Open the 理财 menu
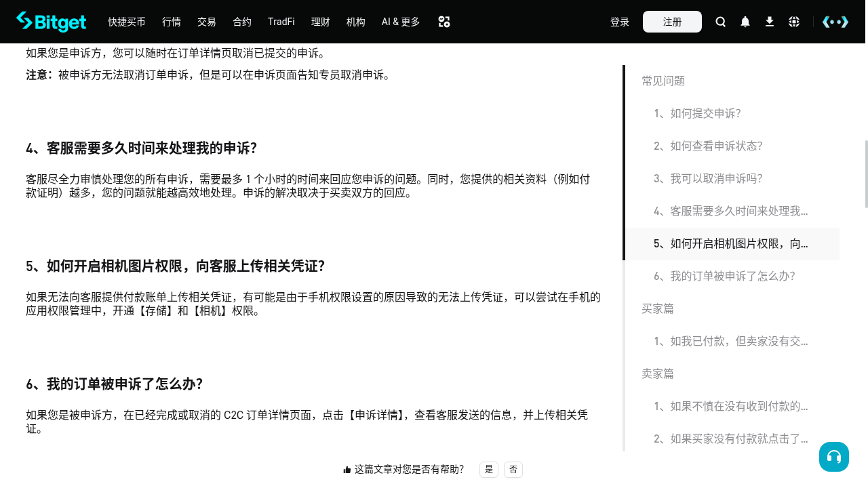Screen dimensions: 868x488 click(x=321, y=22)
